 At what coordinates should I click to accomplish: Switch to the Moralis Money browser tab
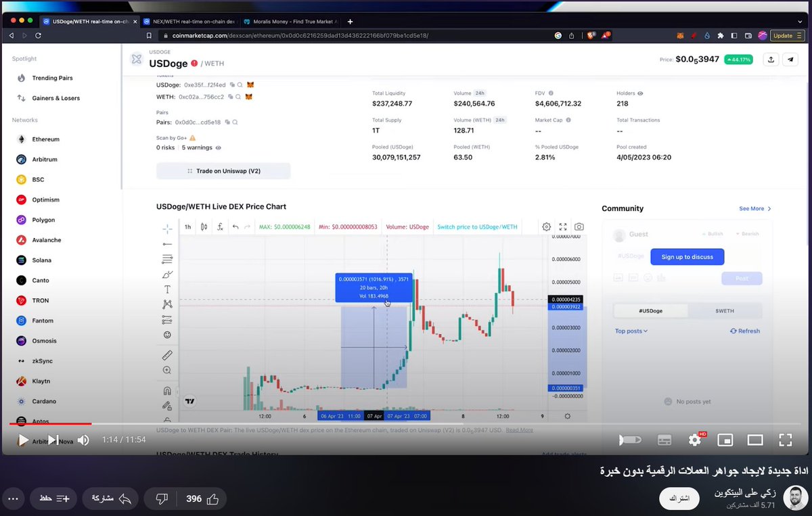[x=290, y=21]
